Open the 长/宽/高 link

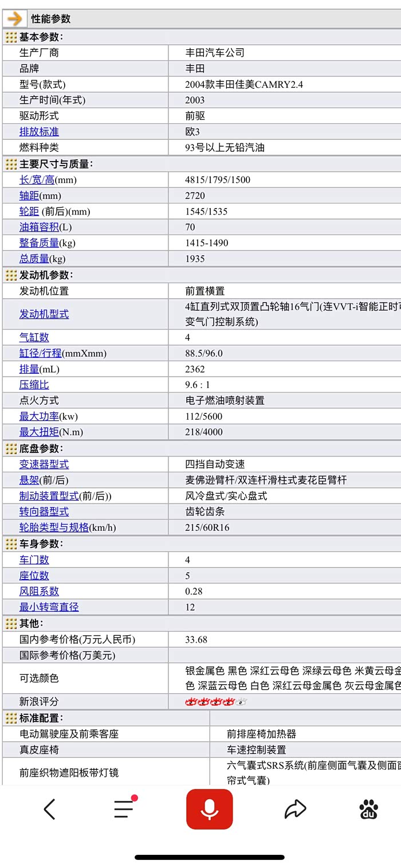37,180
